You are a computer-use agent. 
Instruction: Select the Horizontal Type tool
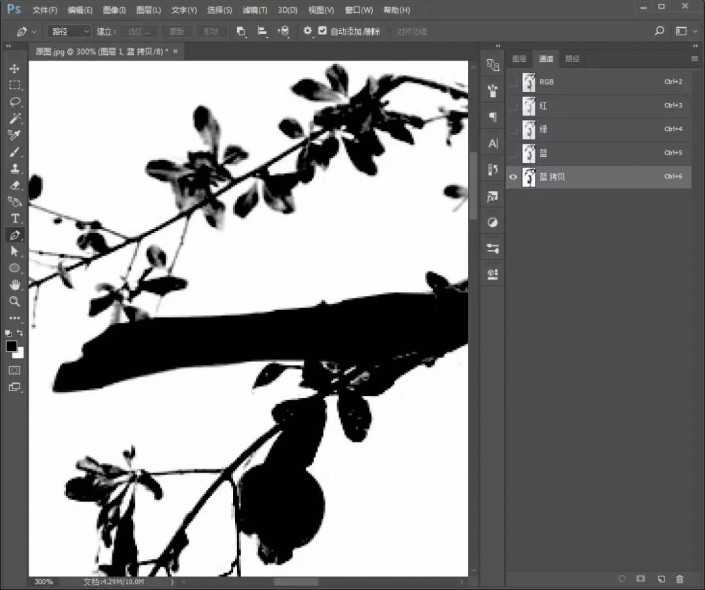(15, 218)
